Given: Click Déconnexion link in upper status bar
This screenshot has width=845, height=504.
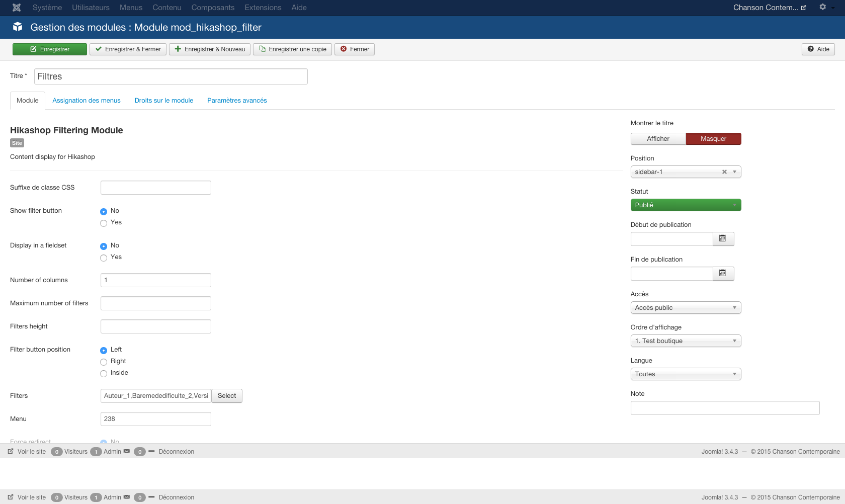Looking at the screenshot, I should tap(177, 452).
